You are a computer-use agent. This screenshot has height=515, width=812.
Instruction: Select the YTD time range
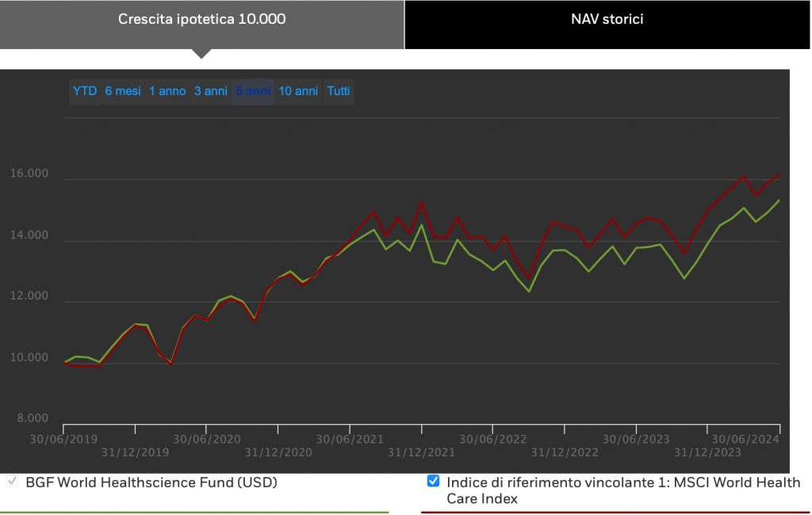tap(85, 91)
